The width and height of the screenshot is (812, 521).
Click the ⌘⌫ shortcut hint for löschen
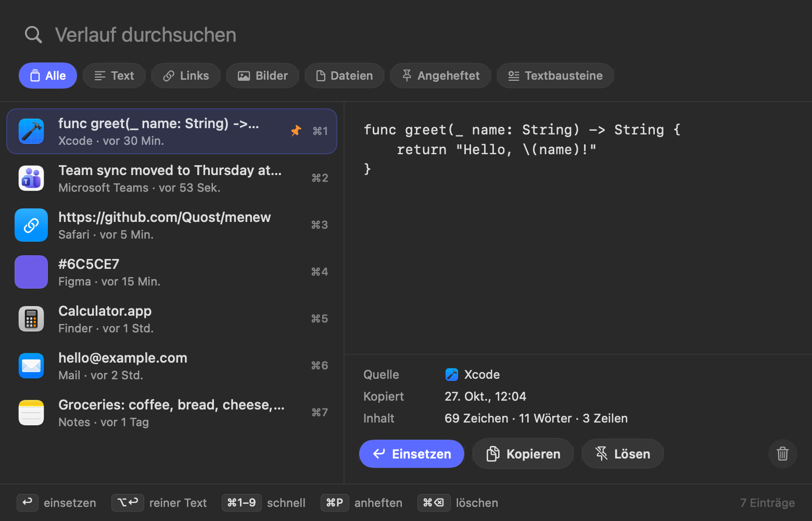click(434, 503)
